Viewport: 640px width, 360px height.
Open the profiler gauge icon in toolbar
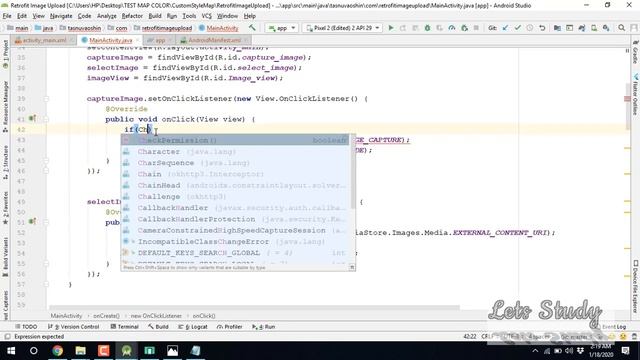point(452,28)
